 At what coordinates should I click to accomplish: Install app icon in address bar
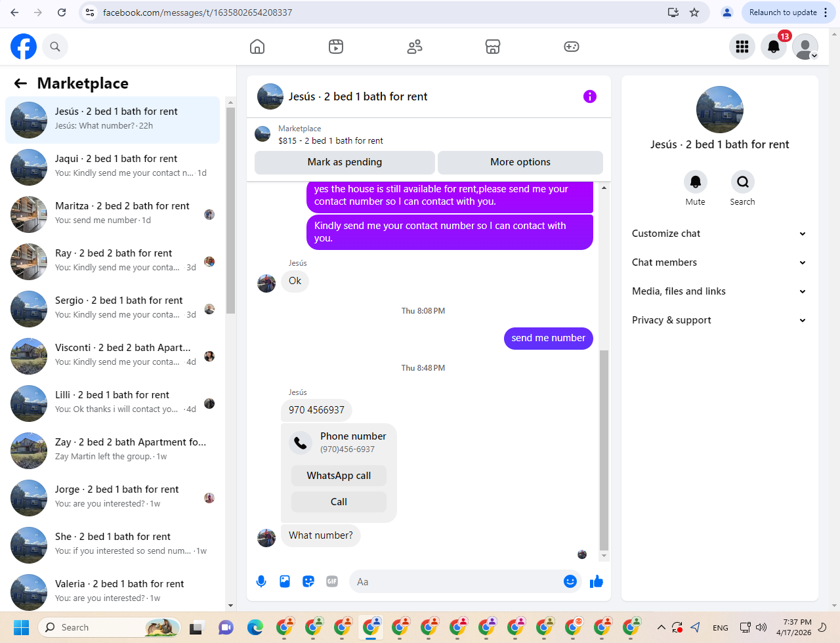point(673,12)
